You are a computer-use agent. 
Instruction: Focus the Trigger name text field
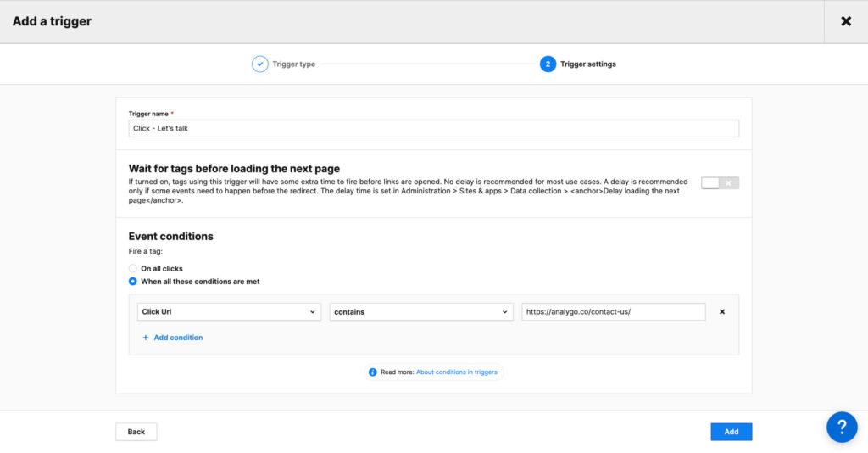433,128
